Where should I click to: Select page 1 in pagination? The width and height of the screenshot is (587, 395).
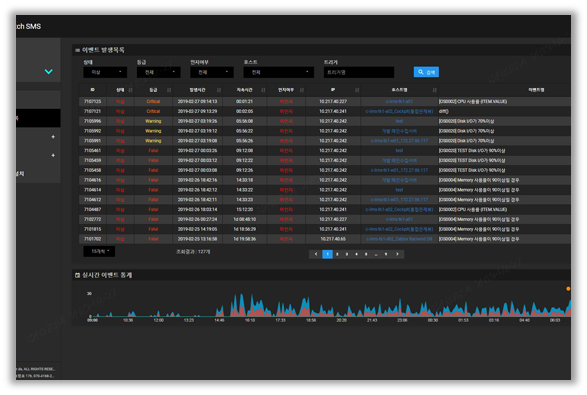coord(327,254)
